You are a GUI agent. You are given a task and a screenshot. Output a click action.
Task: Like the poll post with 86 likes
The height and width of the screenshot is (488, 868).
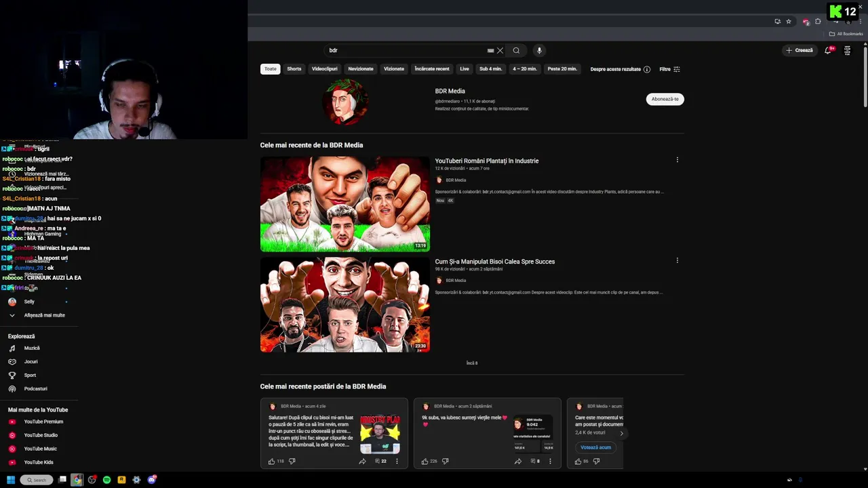point(578,461)
